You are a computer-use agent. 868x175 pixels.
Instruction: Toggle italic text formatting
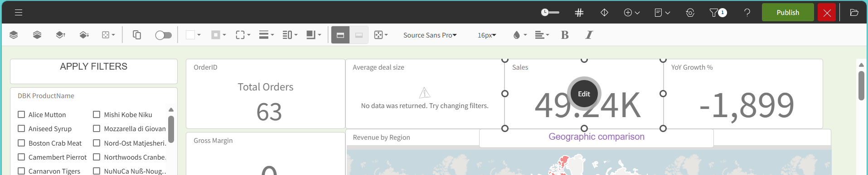[x=589, y=35]
